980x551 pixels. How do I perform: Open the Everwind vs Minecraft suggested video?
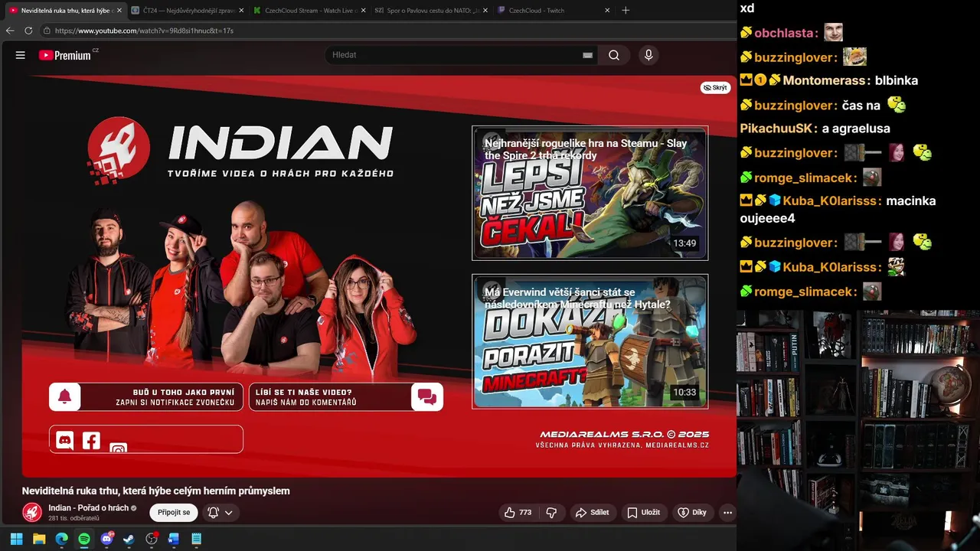pos(590,341)
